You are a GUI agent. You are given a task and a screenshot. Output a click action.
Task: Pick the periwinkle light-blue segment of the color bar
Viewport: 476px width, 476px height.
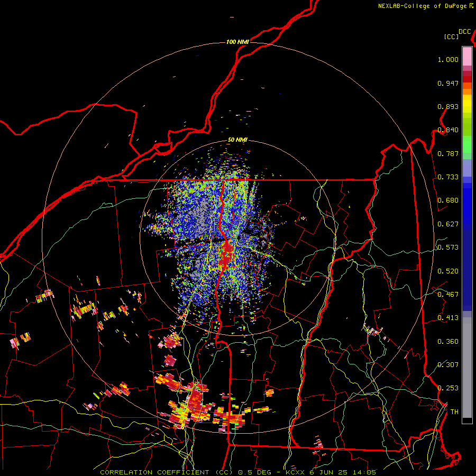[467, 168]
